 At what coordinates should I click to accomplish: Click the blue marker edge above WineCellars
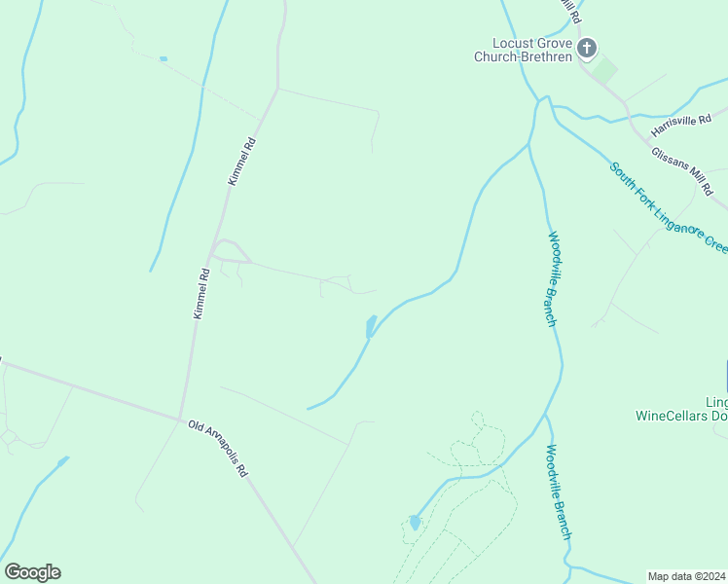pos(727,376)
